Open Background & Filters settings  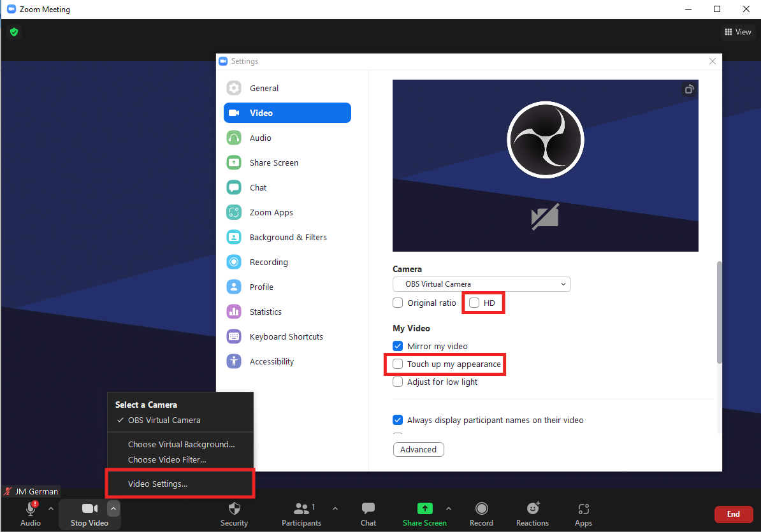(287, 237)
